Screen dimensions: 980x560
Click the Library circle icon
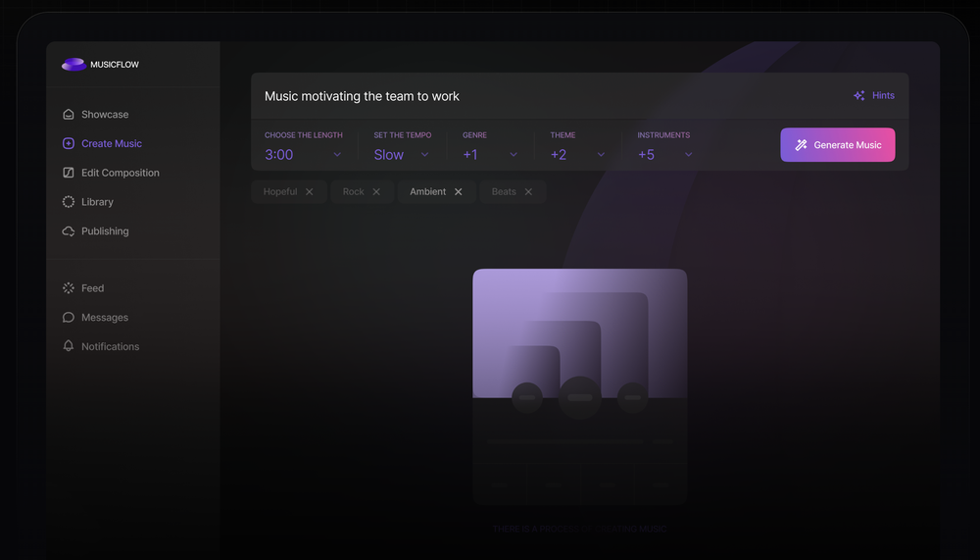(x=69, y=202)
